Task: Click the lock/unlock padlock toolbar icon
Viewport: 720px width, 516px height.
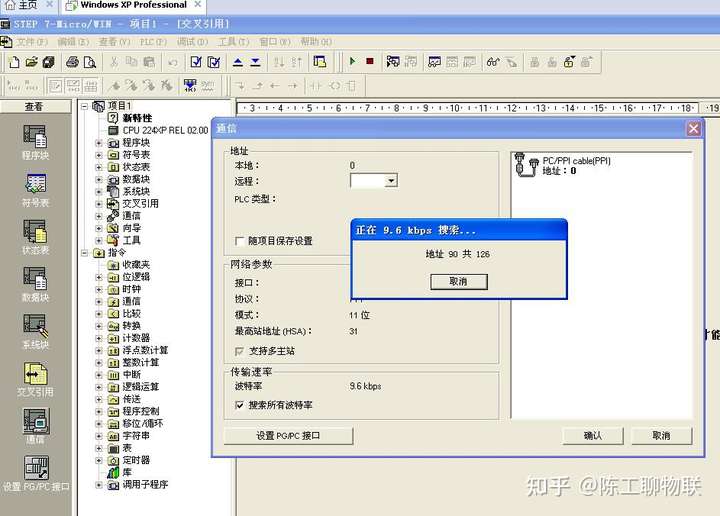Action: tap(569, 62)
